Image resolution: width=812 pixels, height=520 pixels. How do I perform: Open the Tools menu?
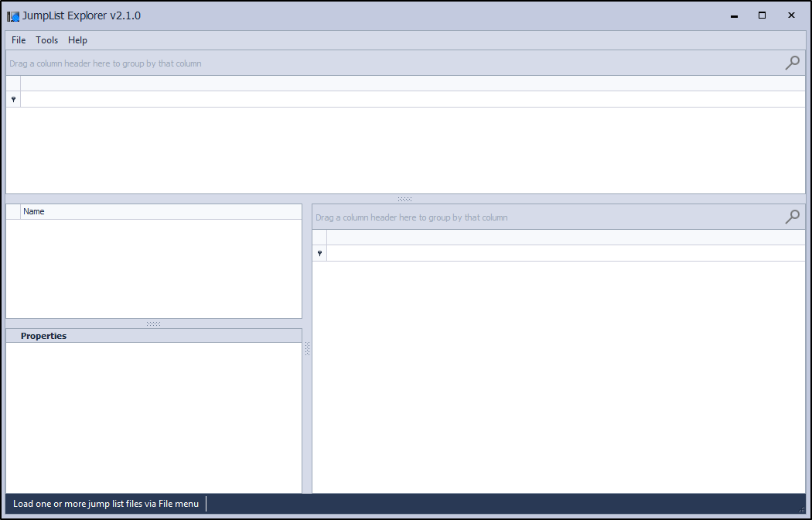tap(46, 40)
